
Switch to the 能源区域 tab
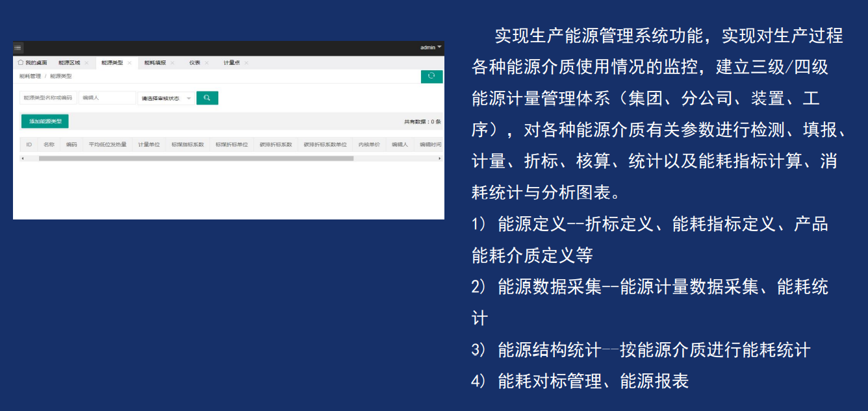pos(70,63)
